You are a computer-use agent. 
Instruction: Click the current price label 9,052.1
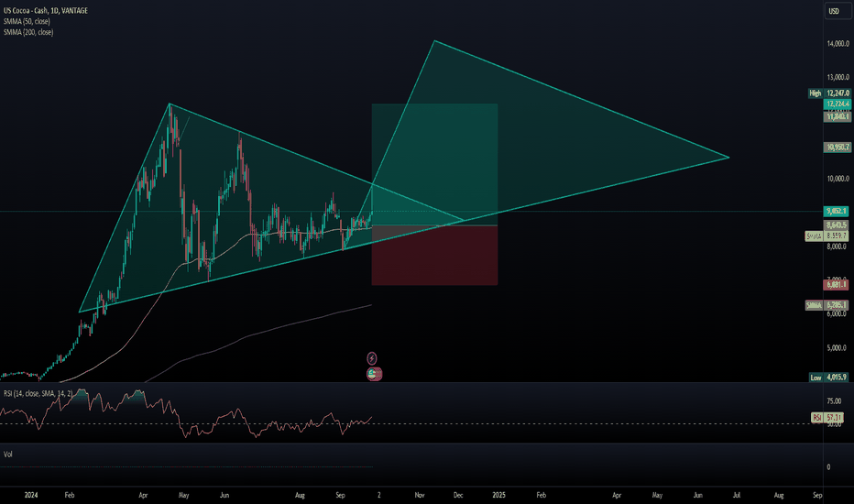[x=837, y=211]
